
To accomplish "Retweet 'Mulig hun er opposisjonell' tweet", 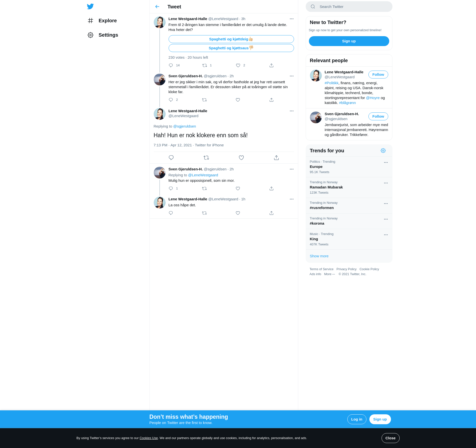I will click(205, 188).
